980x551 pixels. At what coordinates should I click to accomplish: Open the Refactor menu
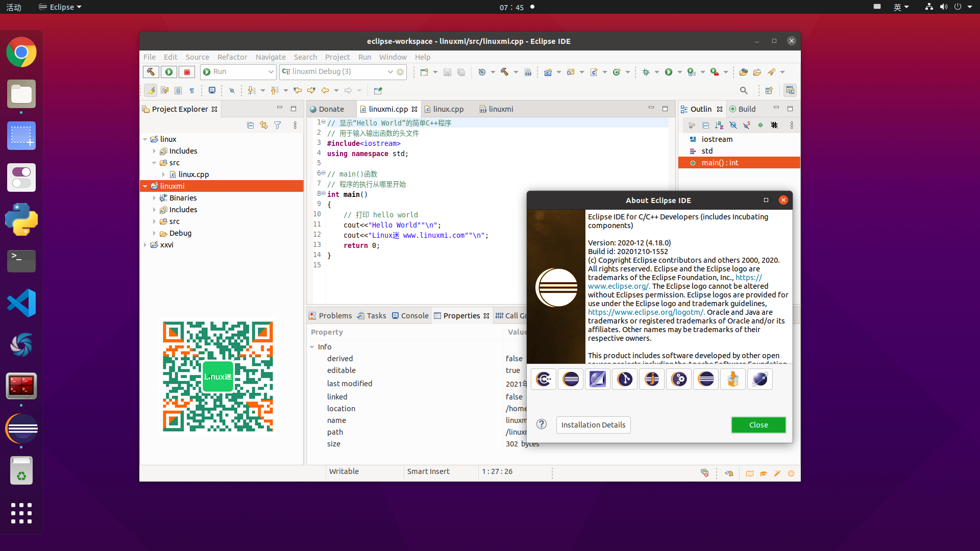point(232,57)
